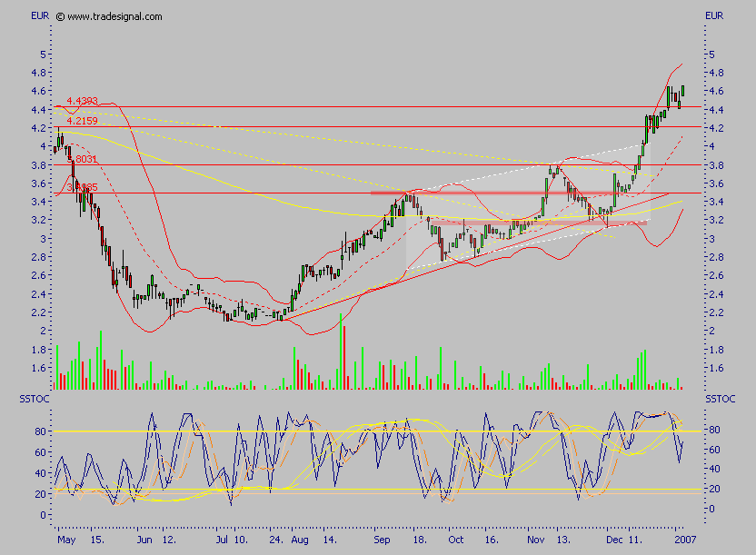This screenshot has height=555, width=756.
Task: Click the EUR label at top right
Action: 714,16
